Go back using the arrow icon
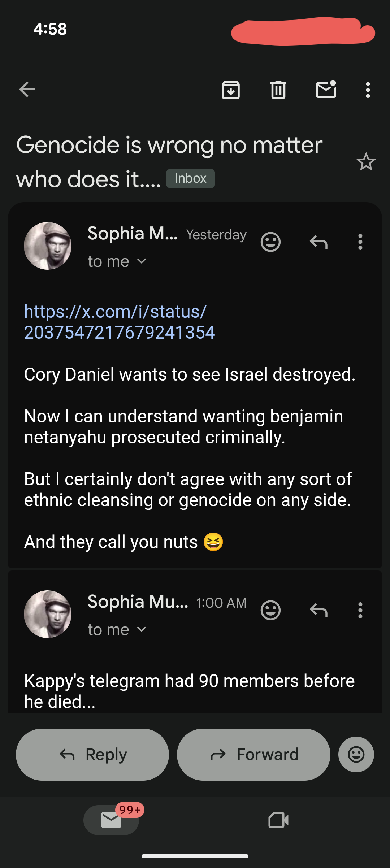This screenshot has height=868, width=390. 27,90
